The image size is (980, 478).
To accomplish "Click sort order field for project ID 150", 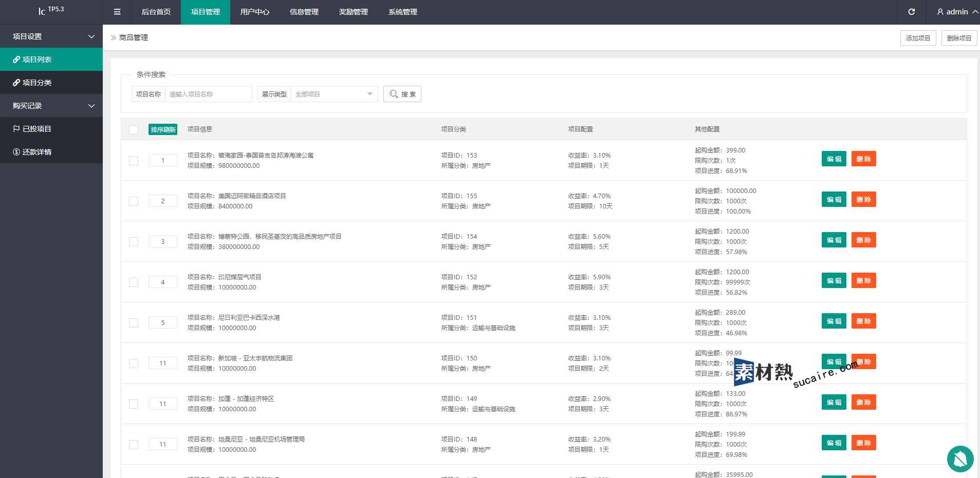I will click(x=163, y=363).
